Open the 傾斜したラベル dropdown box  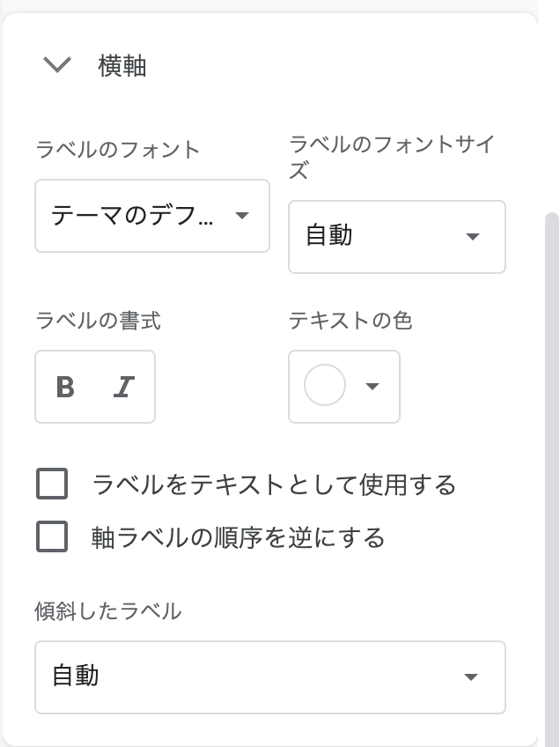[x=255, y=677]
